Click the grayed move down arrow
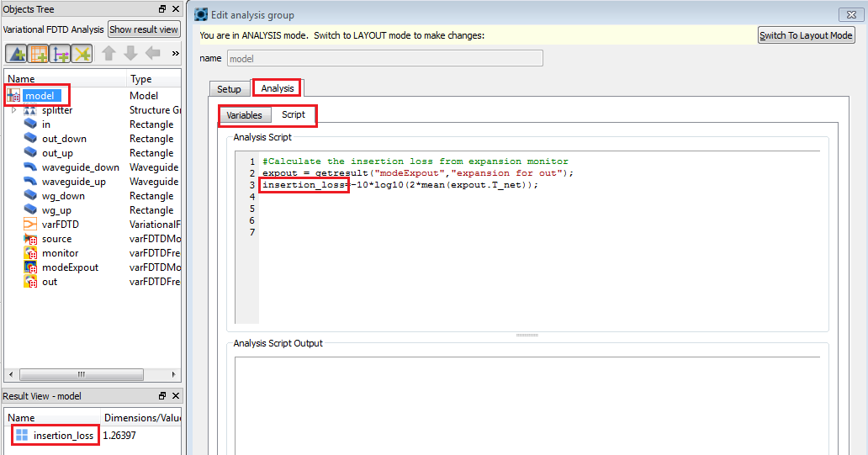The height and width of the screenshot is (455, 868). [130, 54]
